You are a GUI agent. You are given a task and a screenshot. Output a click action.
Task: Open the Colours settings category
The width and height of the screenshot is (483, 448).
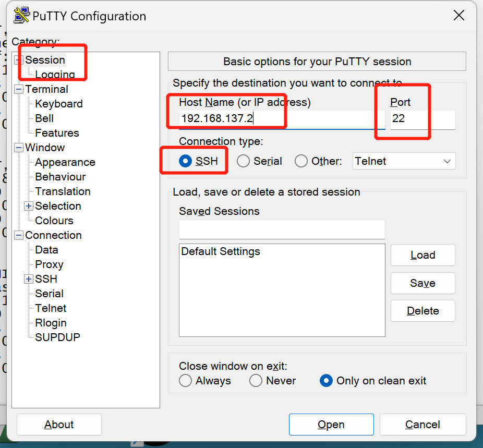pyautogui.click(x=54, y=221)
